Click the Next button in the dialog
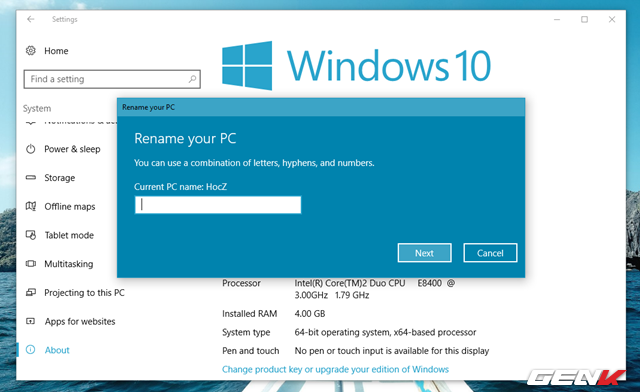 point(424,253)
